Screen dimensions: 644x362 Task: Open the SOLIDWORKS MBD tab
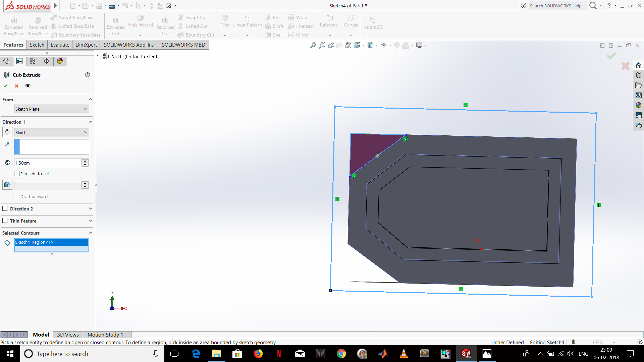coord(183,45)
